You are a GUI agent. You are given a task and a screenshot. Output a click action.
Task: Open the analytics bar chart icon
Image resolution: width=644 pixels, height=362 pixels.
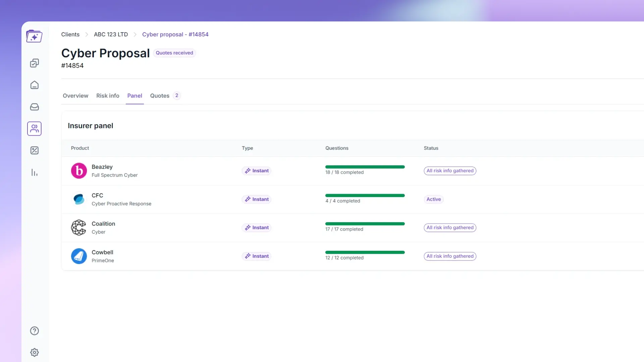click(34, 173)
